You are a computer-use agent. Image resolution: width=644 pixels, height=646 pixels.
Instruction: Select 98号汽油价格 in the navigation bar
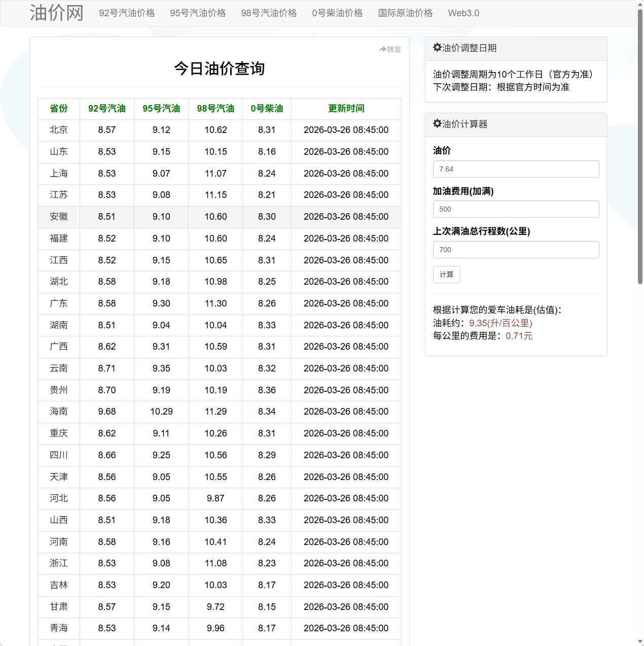point(268,13)
